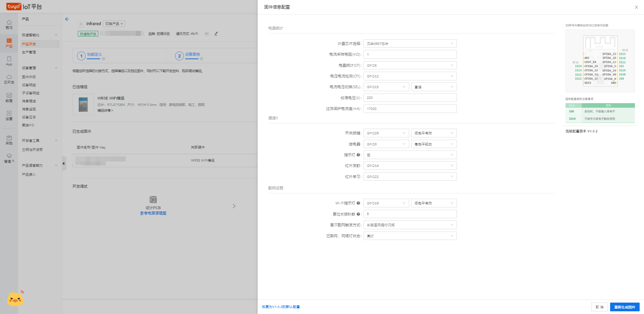Click the WR3E module thumbnail image
The height and width of the screenshot is (314, 644).
[83, 105]
